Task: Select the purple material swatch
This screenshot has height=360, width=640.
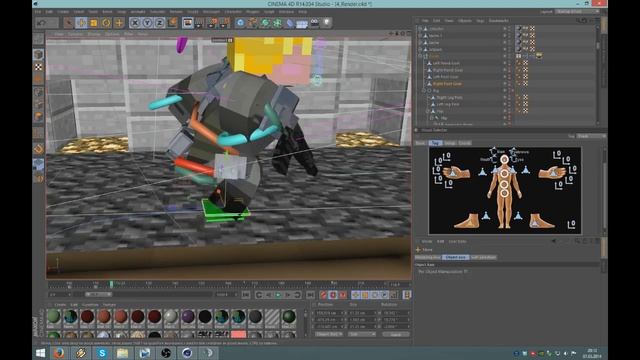Action: 188,317
